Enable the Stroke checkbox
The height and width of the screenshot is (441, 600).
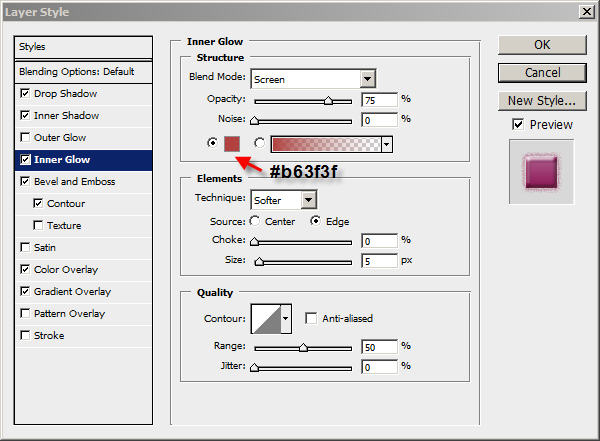point(25,335)
